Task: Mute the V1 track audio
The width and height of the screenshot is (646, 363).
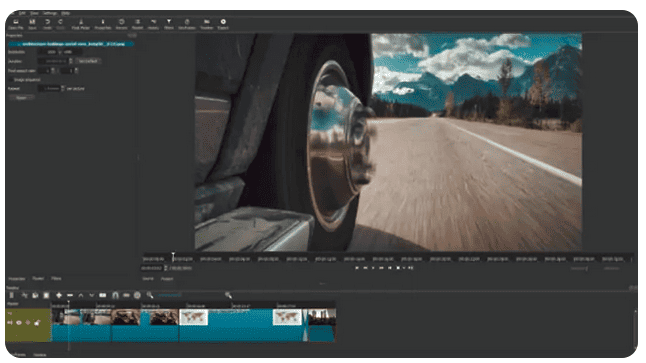Action: tap(10, 323)
